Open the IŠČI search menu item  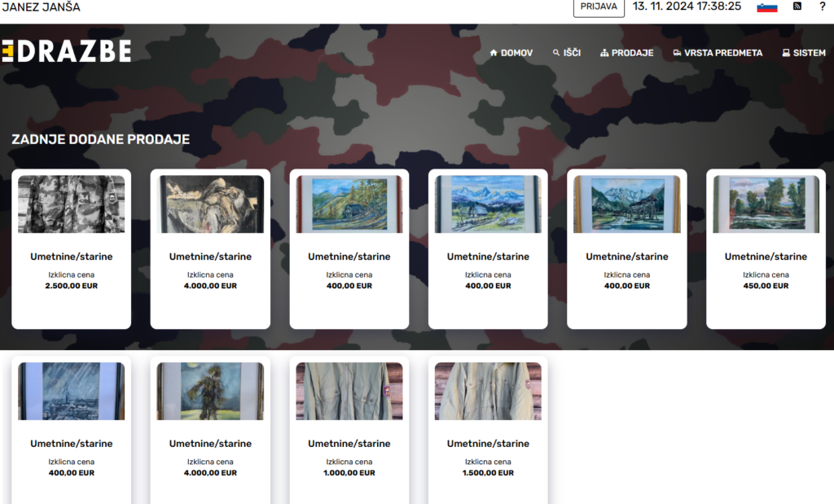(x=567, y=53)
